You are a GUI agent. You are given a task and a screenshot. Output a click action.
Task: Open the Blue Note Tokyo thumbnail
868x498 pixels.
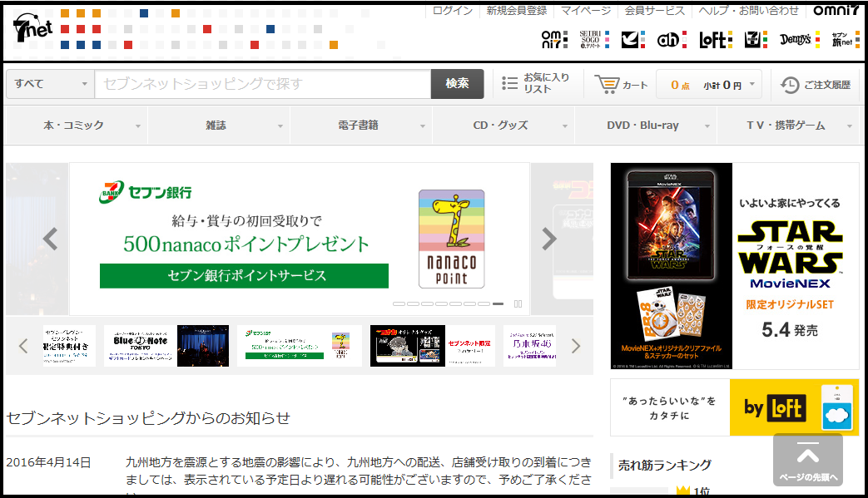click(166, 346)
